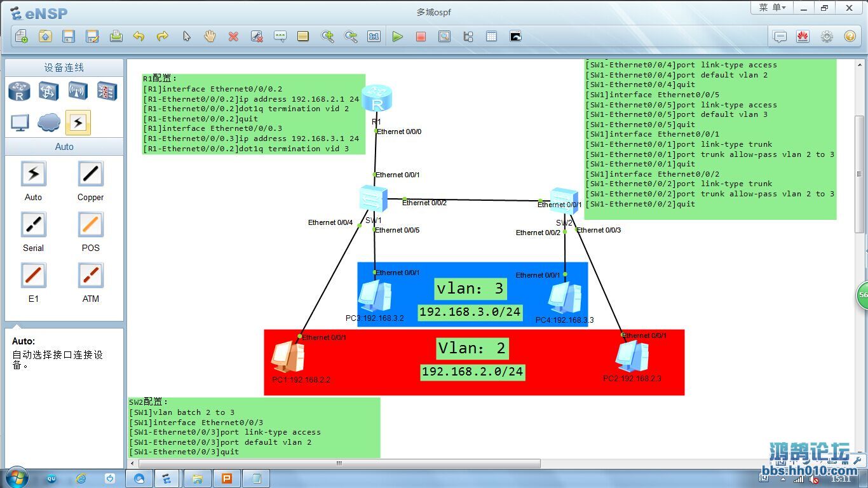Image resolution: width=868 pixels, height=488 pixels.
Task: Select the Router device category
Action: tap(19, 91)
